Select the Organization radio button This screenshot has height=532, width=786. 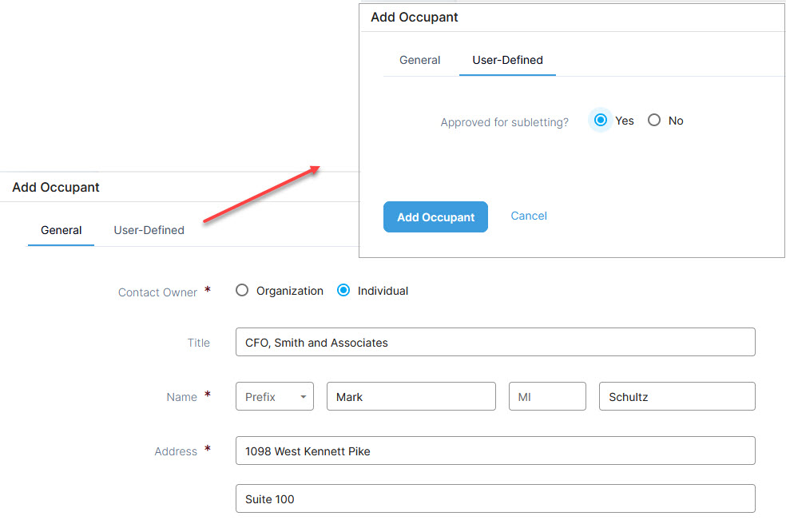click(x=242, y=291)
